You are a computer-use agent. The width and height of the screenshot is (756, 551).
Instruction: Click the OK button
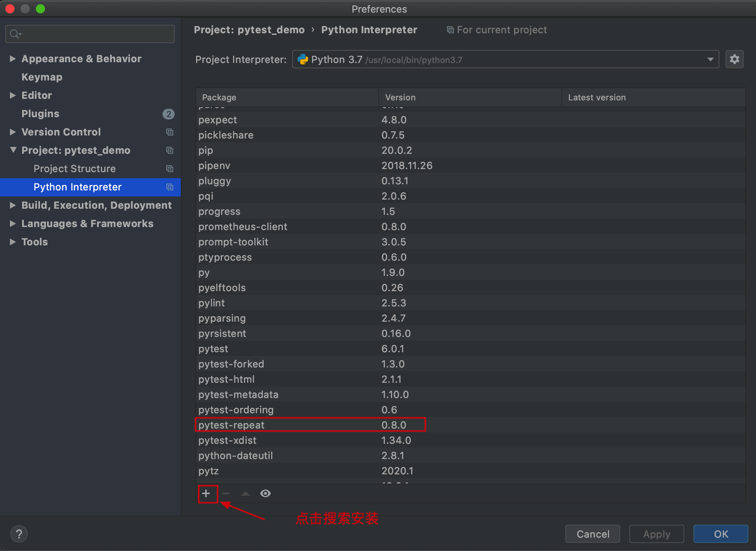[721, 534]
